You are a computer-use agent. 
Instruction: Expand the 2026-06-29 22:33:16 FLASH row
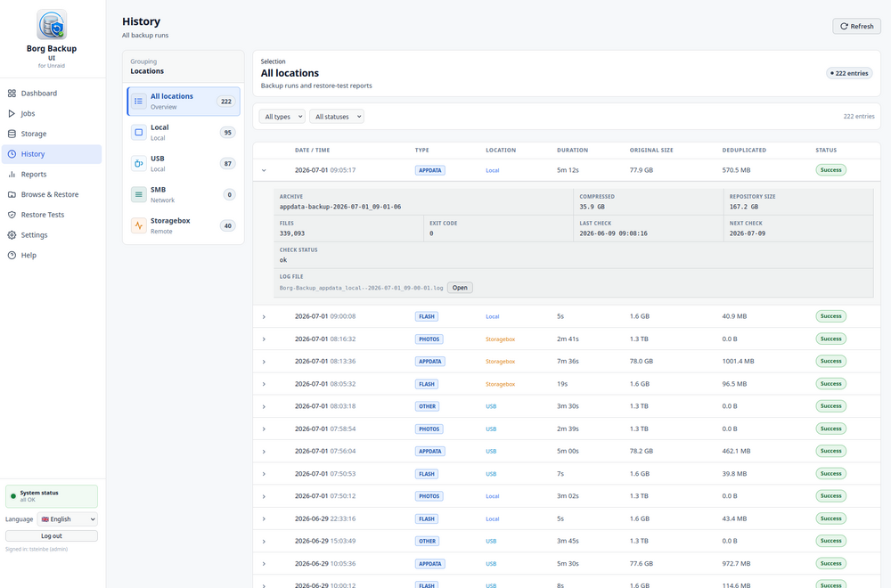(264, 519)
